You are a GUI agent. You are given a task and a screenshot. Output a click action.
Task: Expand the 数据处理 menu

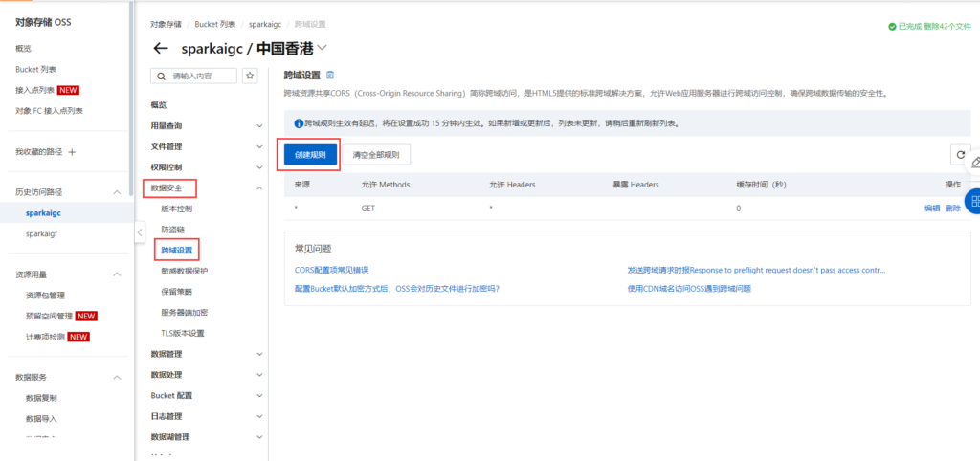tap(259, 375)
